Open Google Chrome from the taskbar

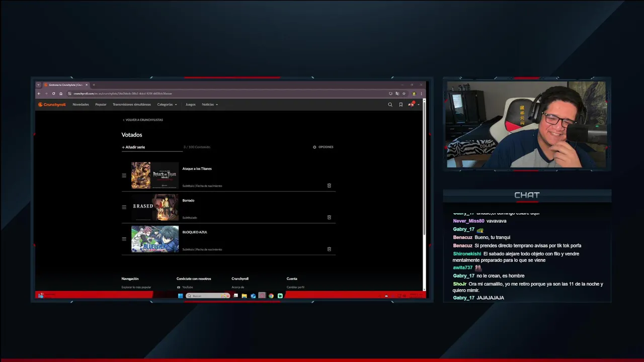[x=271, y=296]
